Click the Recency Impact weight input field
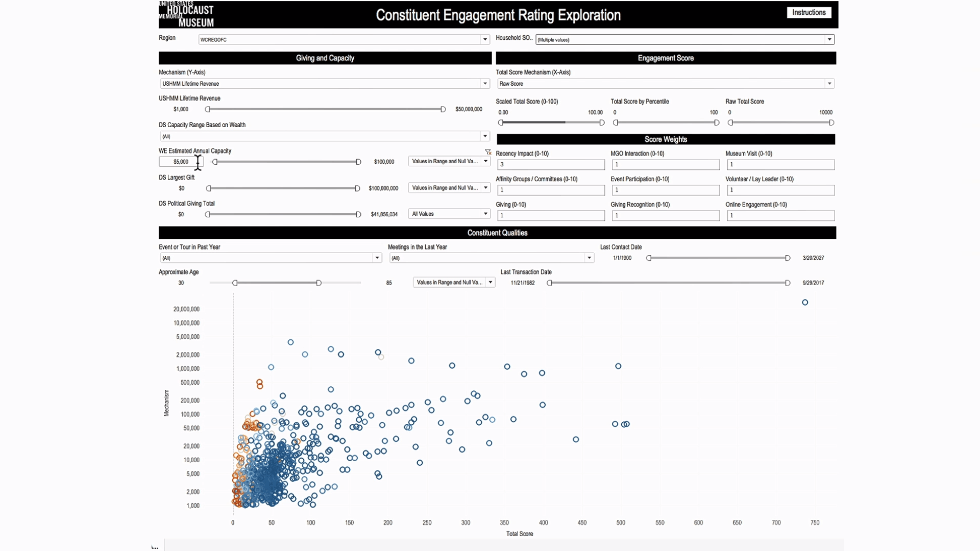The width and height of the screenshot is (980, 551). tap(550, 164)
